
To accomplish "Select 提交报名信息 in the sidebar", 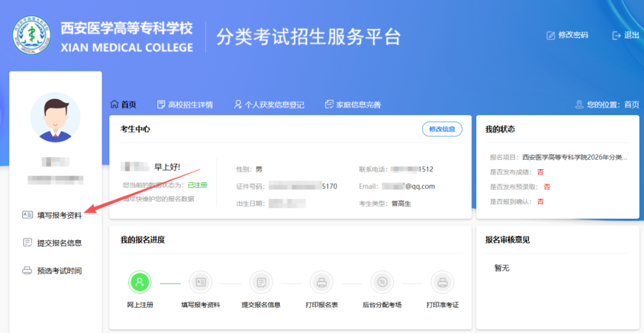I will 52,243.
